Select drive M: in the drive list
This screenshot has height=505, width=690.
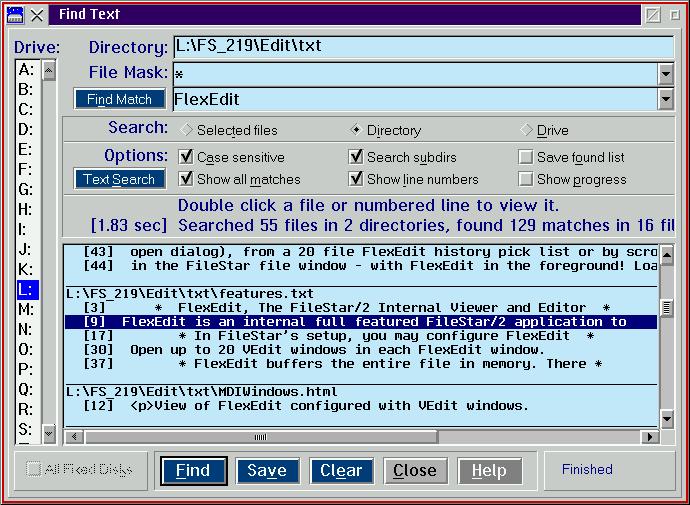[x=26, y=309]
